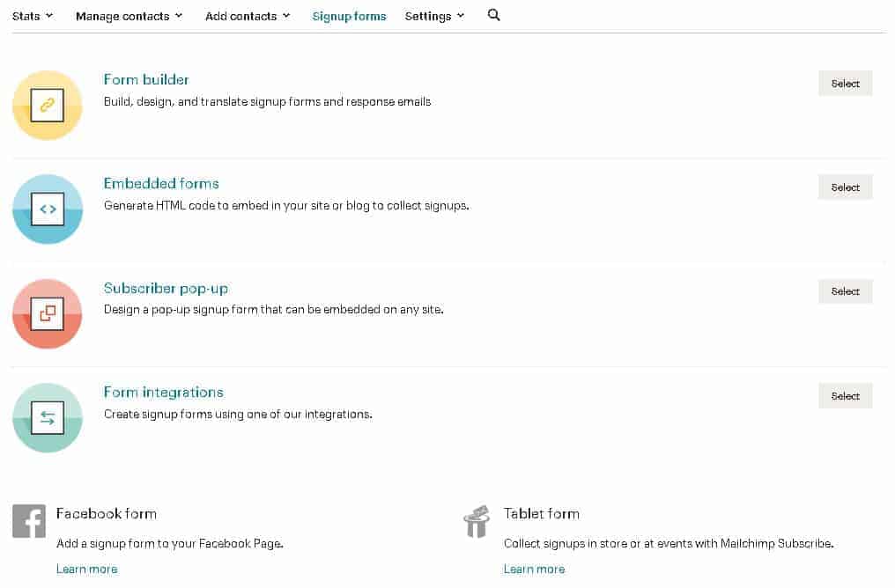The width and height of the screenshot is (895, 588).
Task: Select the Embedded forms option button
Action: [845, 187]
